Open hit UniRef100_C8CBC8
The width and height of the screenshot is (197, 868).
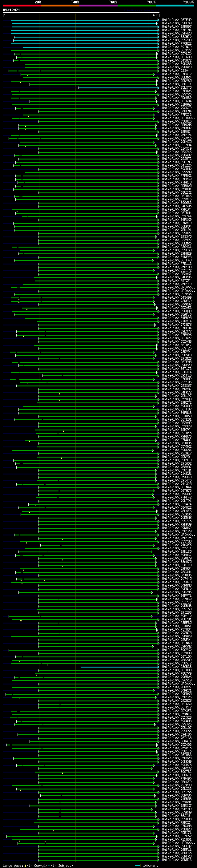(x=177, y=667)
